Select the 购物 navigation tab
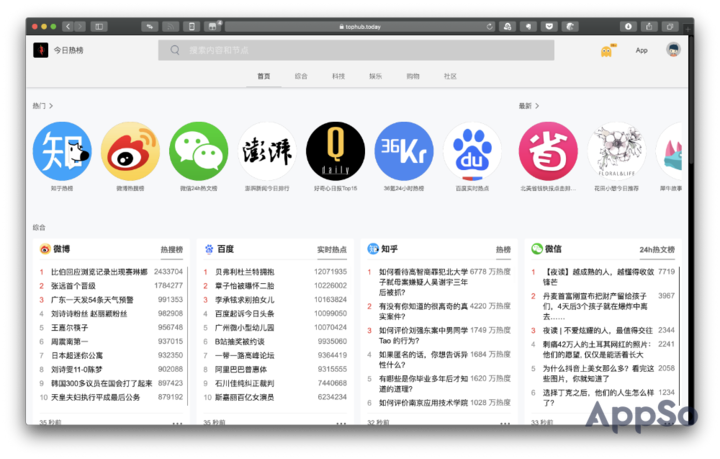The width and height of the screenshot is (720, 459). (413, 76)
